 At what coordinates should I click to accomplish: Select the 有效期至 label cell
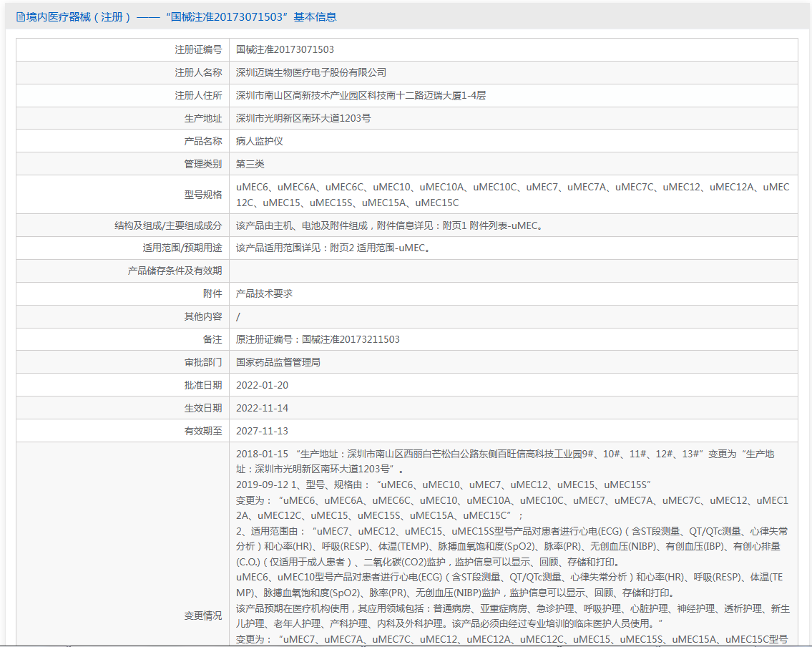pos(203,431)
